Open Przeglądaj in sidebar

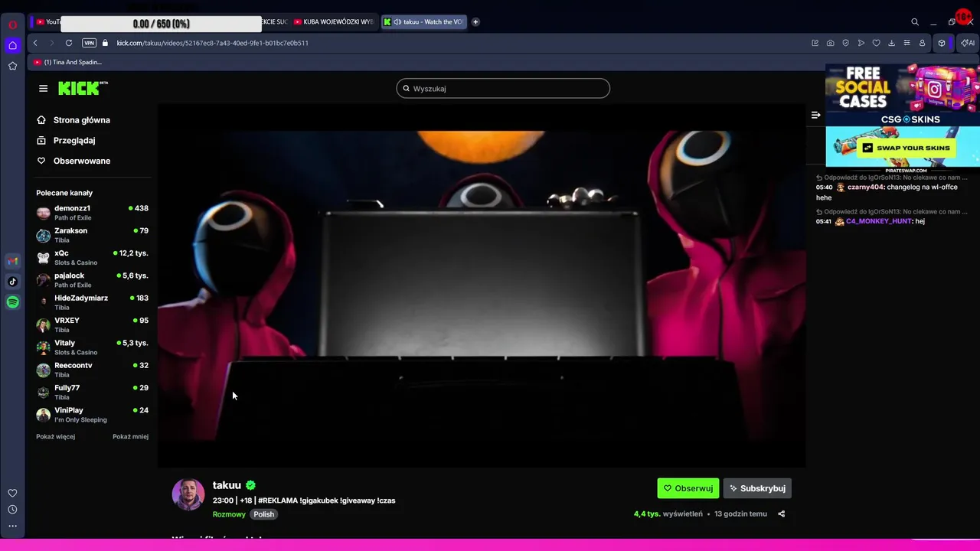(66, 141)
